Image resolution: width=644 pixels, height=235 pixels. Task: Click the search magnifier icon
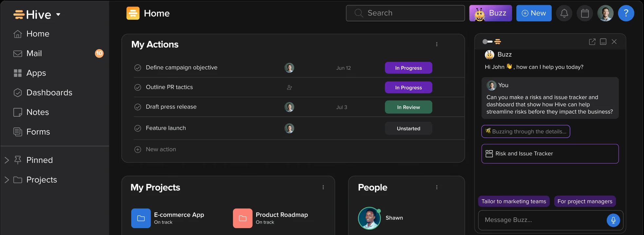tap(359, 13)
